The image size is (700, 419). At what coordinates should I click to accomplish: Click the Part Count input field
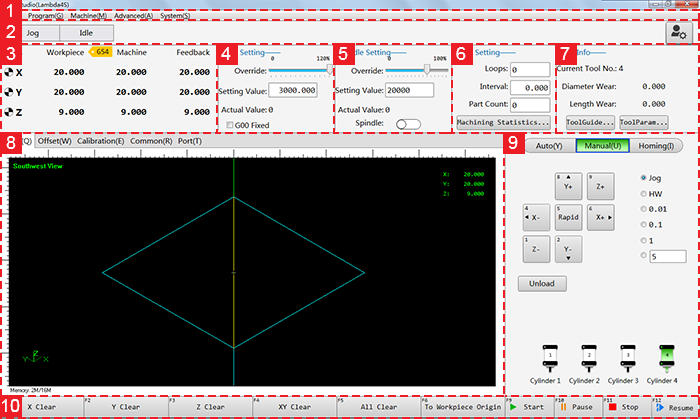[530, 105]
